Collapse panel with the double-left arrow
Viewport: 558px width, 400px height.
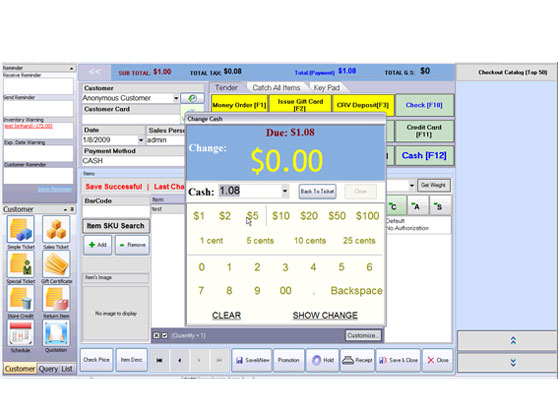coord(94,72)
